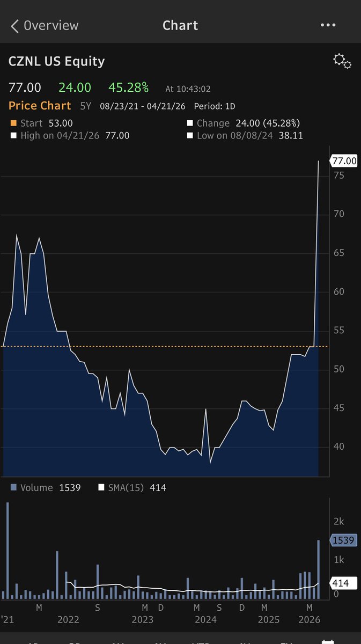Edit date range 08/23/21 - 04/21/26
Screen dimensions: 361x644
coord(144,106)
